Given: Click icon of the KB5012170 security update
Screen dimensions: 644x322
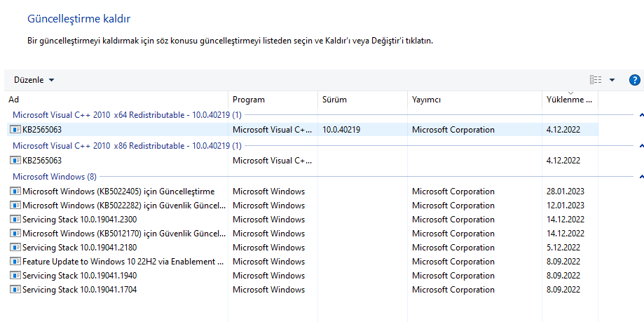Looking at the screenshot, I should click(x=15, y=234).
